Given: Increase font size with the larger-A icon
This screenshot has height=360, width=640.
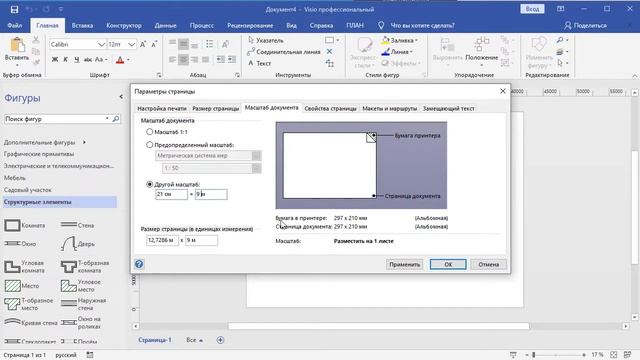Looking at the screenshot, I should (143, 44).
